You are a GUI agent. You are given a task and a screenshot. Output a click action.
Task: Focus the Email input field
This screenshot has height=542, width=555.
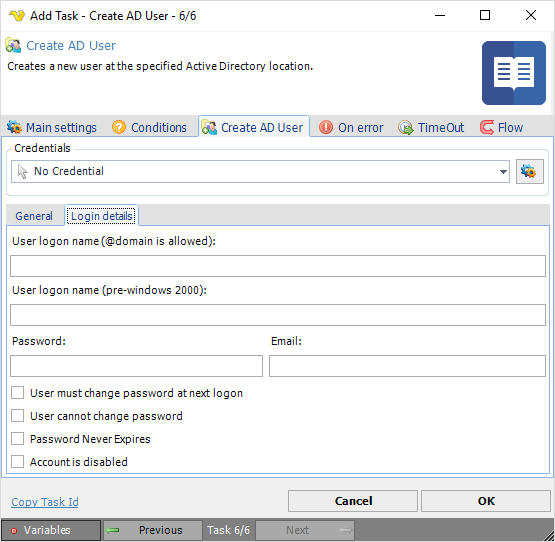[407, 366]
